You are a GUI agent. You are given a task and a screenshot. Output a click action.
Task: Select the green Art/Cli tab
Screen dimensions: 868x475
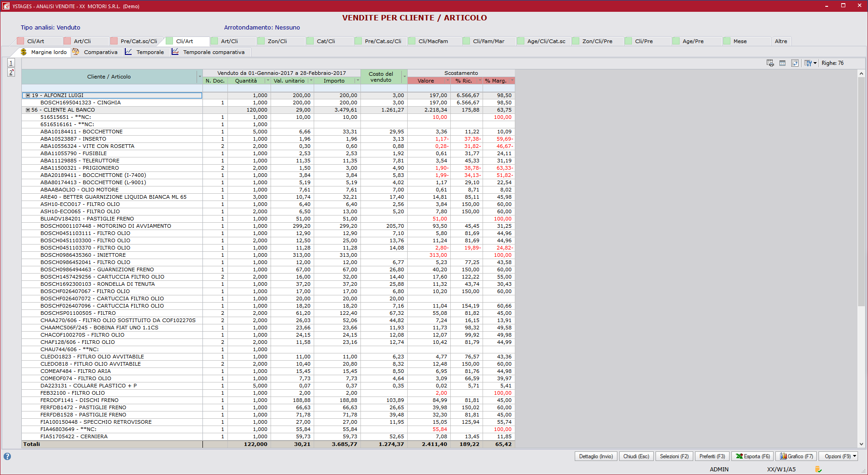(x=229, y=41)
